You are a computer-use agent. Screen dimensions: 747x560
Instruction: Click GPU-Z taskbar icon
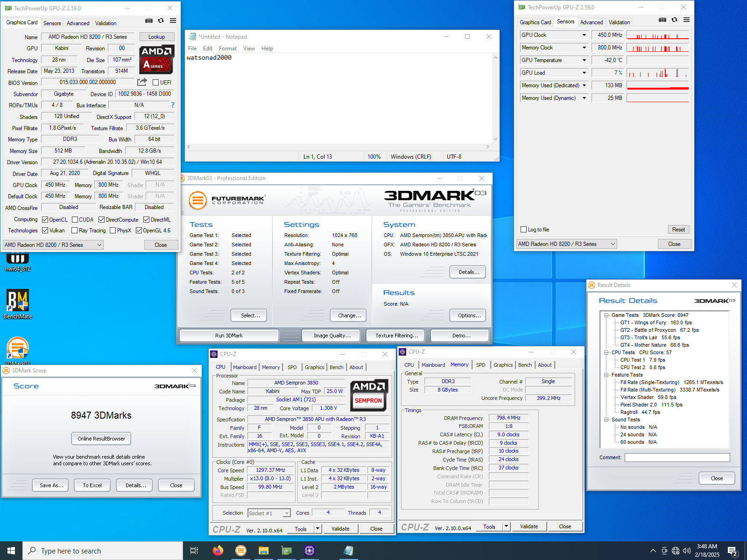(x=287, y=551)
